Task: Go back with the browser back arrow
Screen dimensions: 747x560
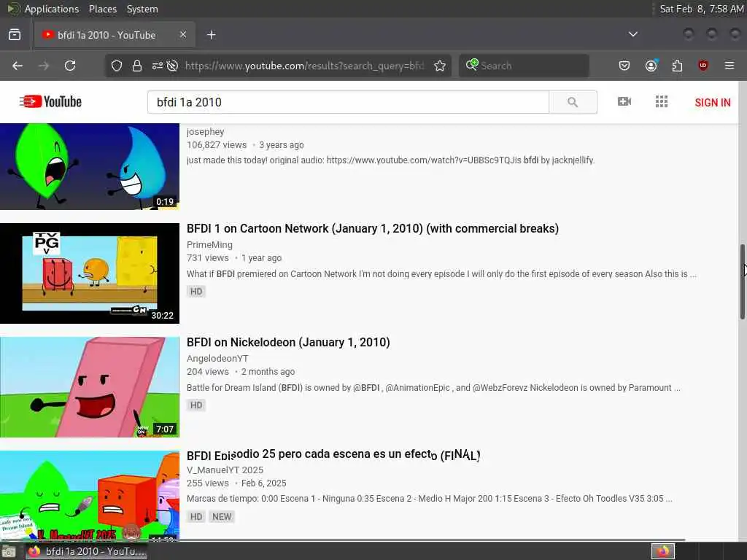Action: [18, 66]
